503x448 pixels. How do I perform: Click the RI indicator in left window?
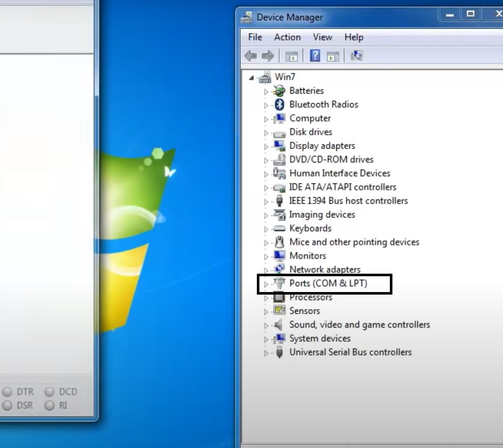49,406
